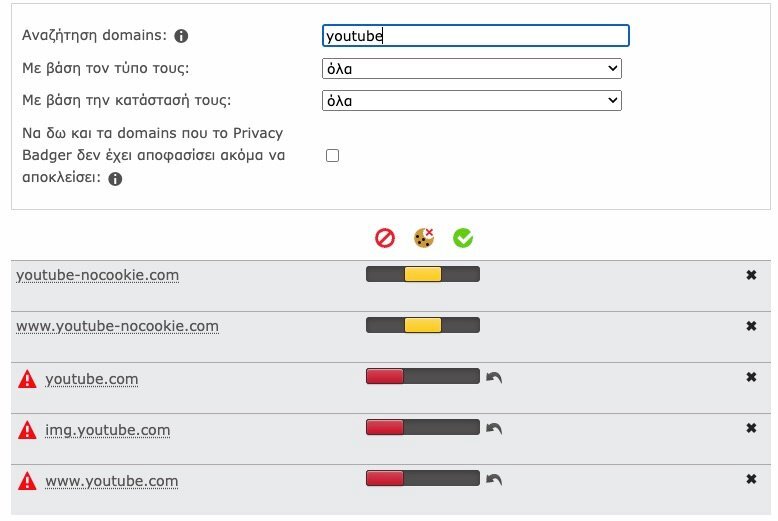This screenshot has width=778, height=521.
Task: Click the youtube-nocookie.com domain link
Action: (x=97, y=275)
